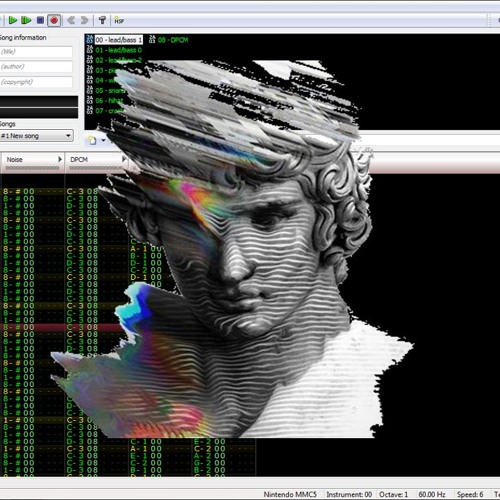Select instrument '06 - hihat'

pos(109,101)
